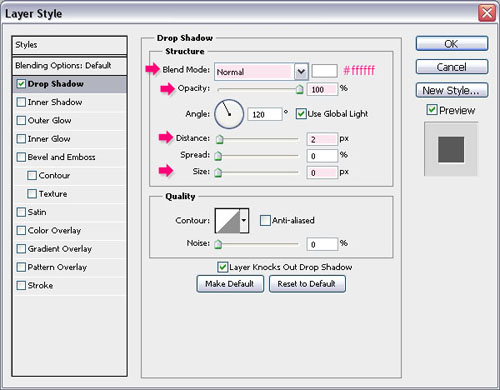The height and width of the screenshot is (390, 500).
Task: Click the white shadow color swatch
Action: coord(324,71)
